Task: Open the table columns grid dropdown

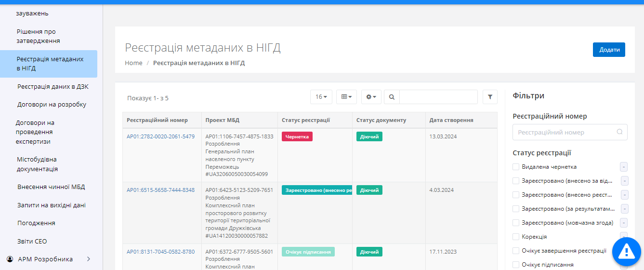Action: (346, 97)
